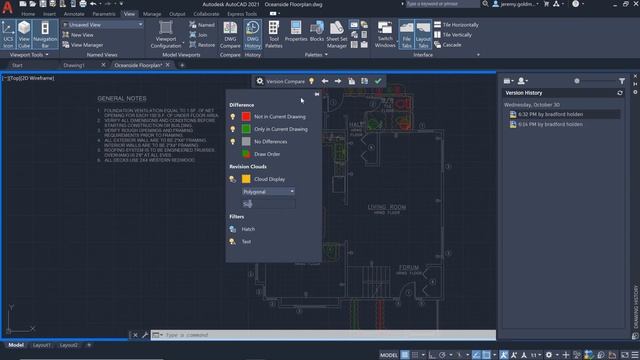Open the Insert ribbon tab
640x360 pixels.
point(49,14)
